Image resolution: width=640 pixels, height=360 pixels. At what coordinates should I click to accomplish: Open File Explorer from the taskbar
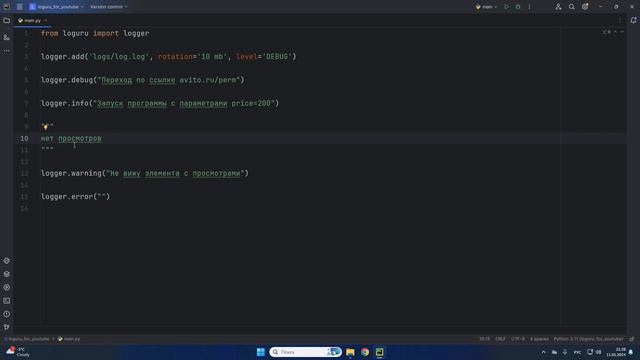pos(350,352)
